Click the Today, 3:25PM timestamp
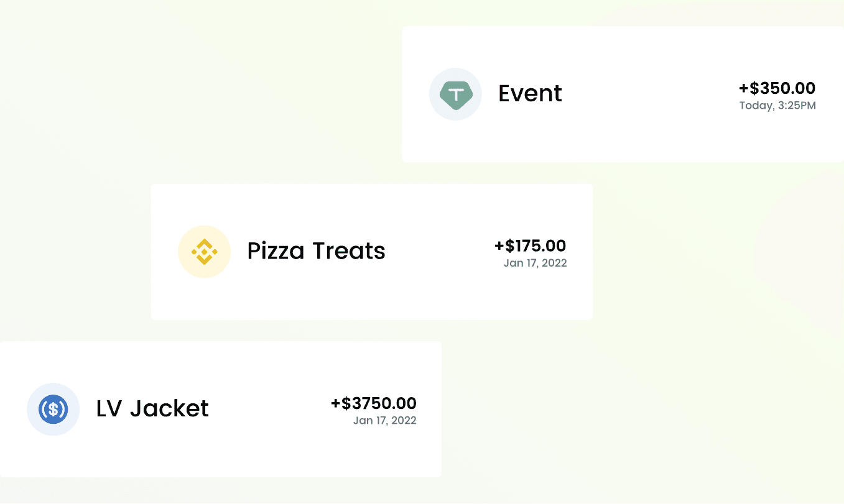This screenshot has height=504, width=844. point(777,106)
